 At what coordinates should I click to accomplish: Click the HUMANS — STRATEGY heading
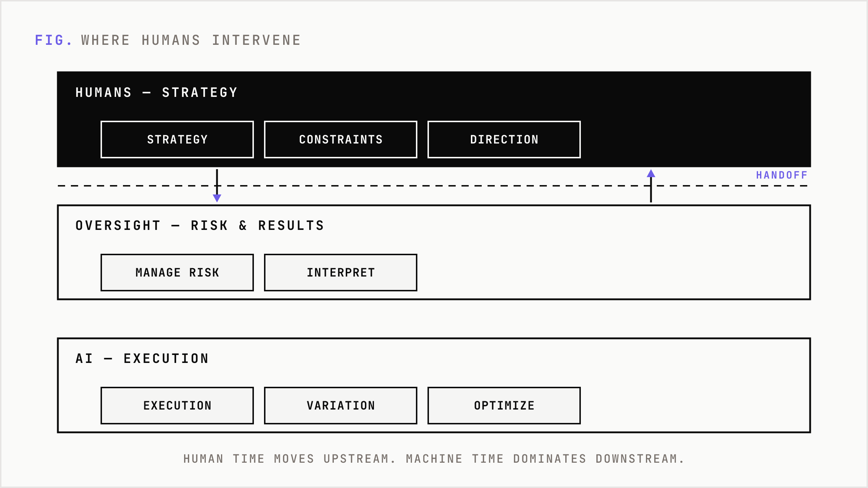click(x=156, y=93)
